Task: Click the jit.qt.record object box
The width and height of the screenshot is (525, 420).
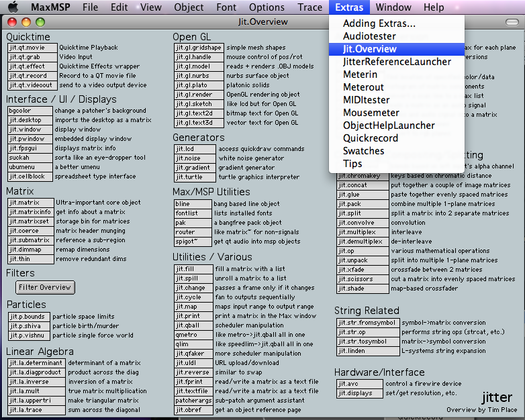Action: coord(32,76)
